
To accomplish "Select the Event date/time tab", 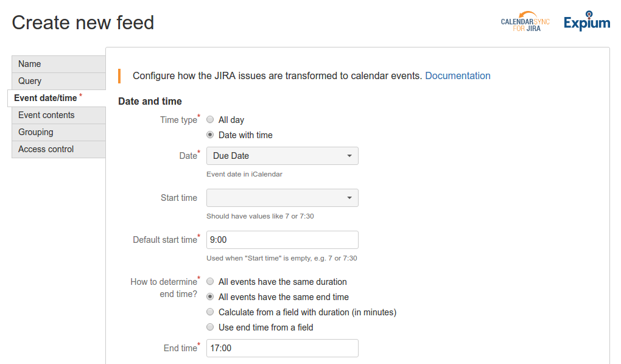I will click(x=56, y=98).
